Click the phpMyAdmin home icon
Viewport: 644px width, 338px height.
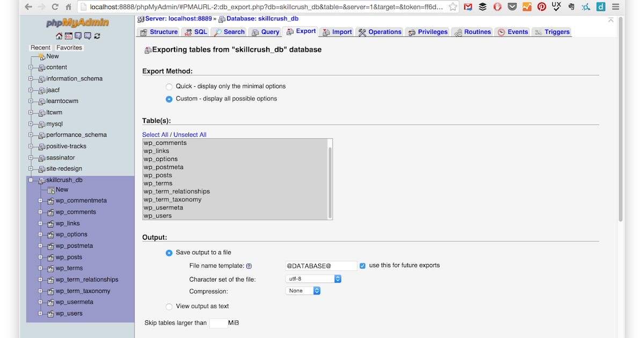tap(59, 35)
